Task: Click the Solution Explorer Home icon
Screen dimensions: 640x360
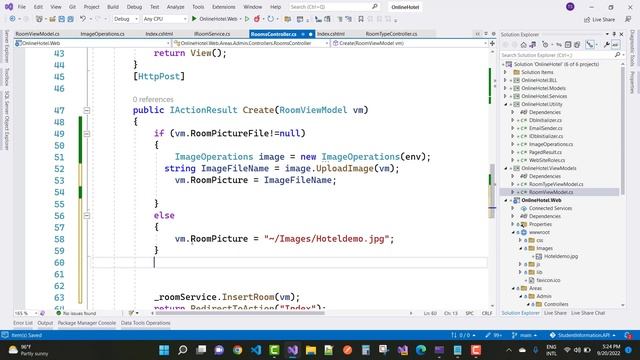Action: pyautogui.click(x=524, y=44)
